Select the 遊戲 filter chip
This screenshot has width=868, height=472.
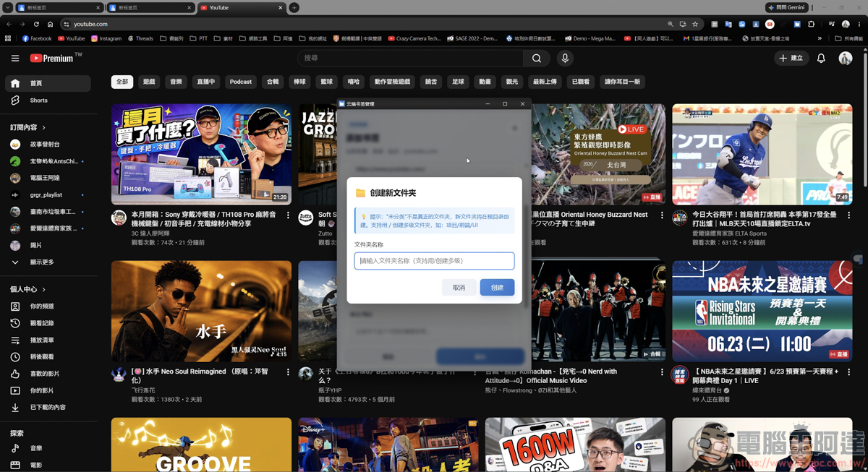click(149, 82)
